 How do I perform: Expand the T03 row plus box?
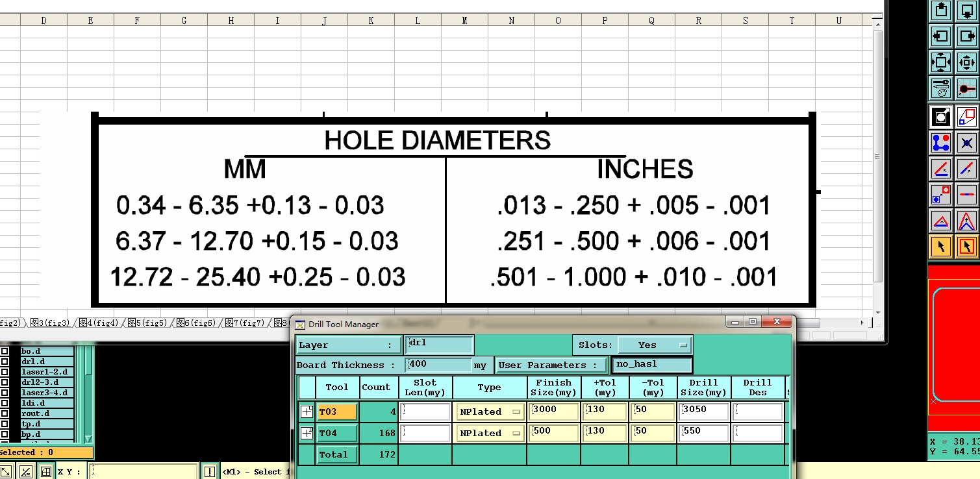(307, 411)
